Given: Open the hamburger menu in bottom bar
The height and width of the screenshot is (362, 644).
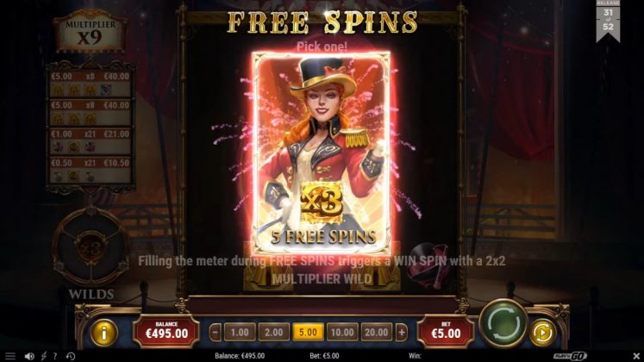Looking at the screenshot, I should [9, 356].
